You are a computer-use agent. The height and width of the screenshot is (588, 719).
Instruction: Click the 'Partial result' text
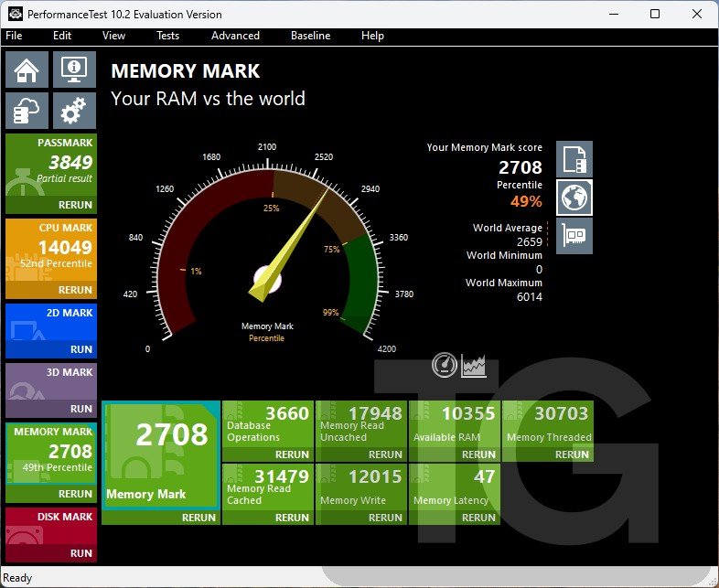[64, 178]
